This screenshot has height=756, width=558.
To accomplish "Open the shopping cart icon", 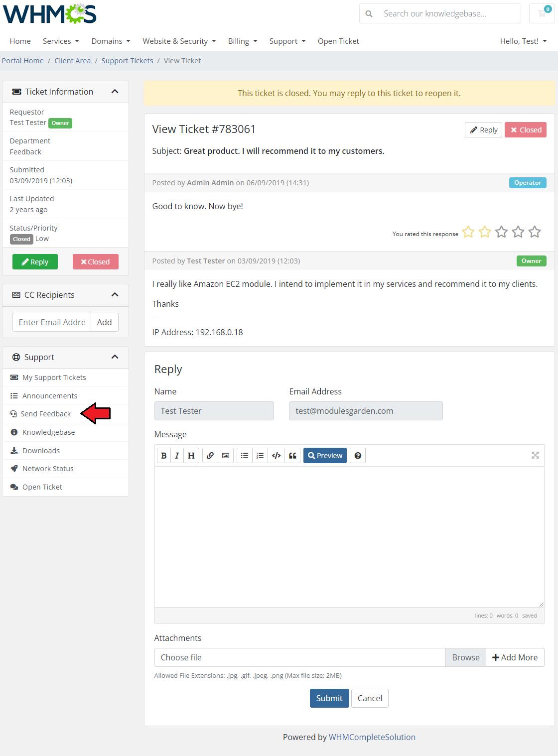I will (x=543, y=13).
